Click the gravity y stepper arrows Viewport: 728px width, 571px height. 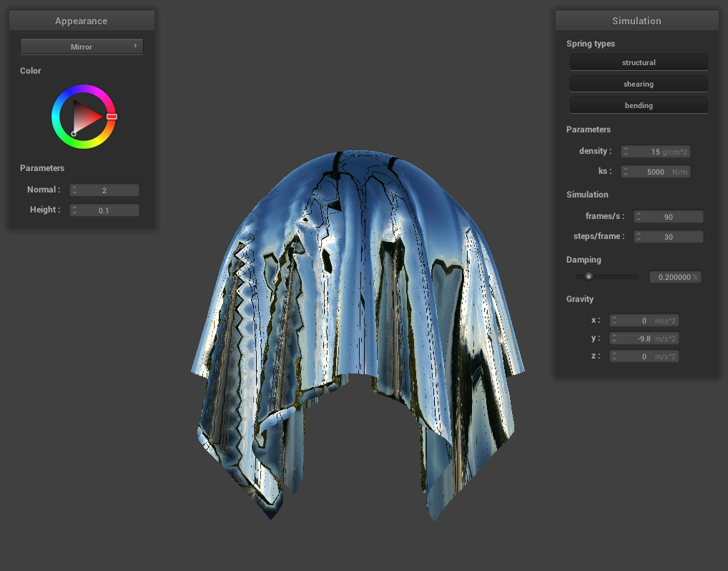coord(614,338)
